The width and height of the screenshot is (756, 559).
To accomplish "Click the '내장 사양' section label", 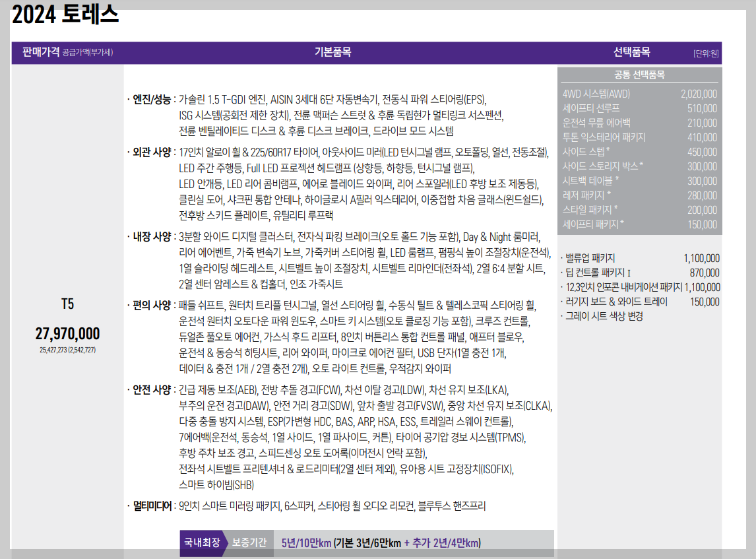I will coord(152,236).
